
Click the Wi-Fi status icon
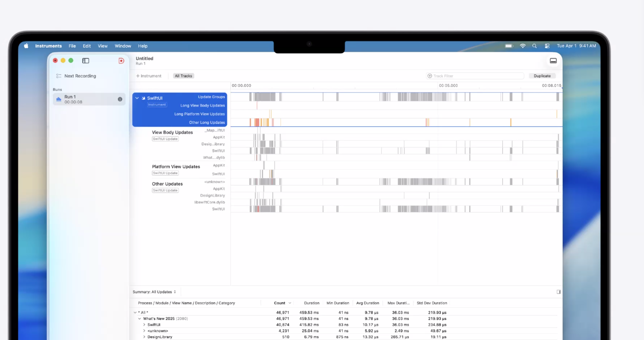click(x=522, y=46)
